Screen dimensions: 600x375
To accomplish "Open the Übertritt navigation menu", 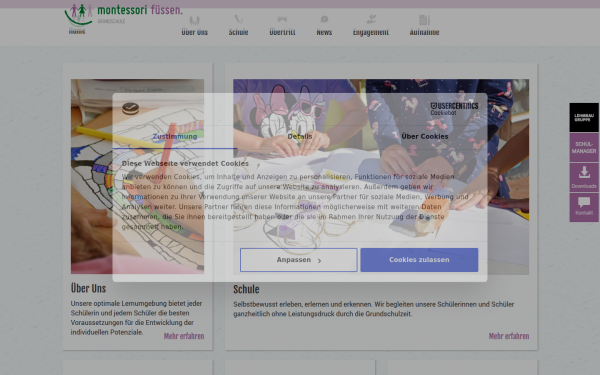I will click(282, 32).
